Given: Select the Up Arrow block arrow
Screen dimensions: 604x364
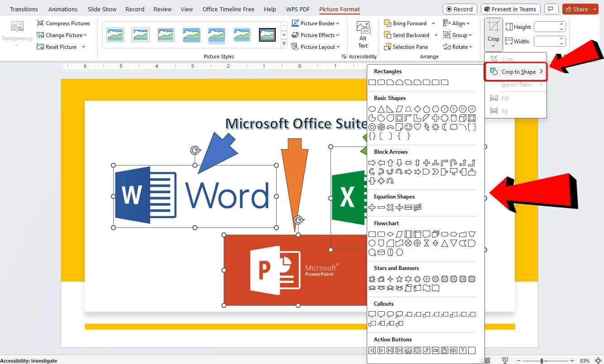Looking at the screenshot, I should [x=390, y=163].
